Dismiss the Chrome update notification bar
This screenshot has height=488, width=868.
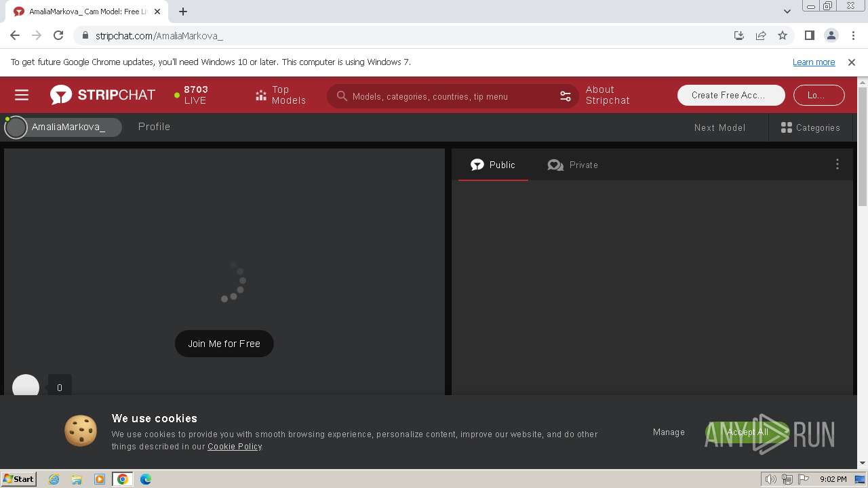tap(852, 62)
